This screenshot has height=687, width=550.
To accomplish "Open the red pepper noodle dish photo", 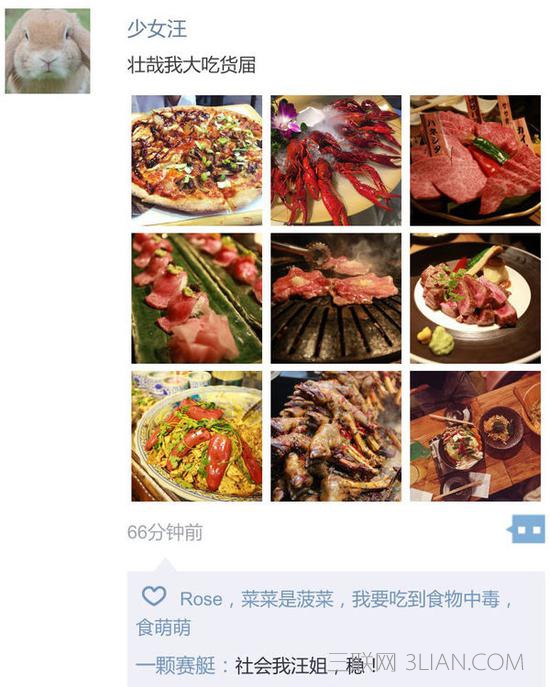I will click(197, 436).
